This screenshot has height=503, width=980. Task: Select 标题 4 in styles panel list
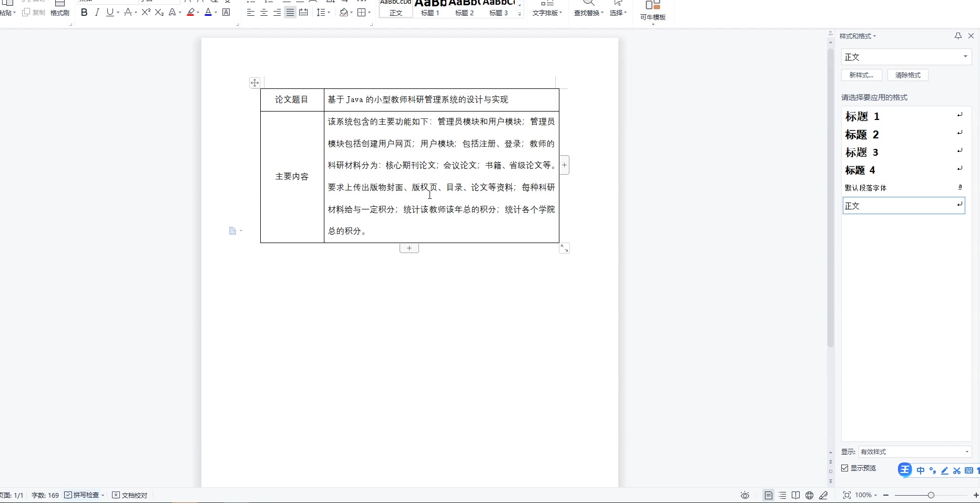click(x=904, y=170)
